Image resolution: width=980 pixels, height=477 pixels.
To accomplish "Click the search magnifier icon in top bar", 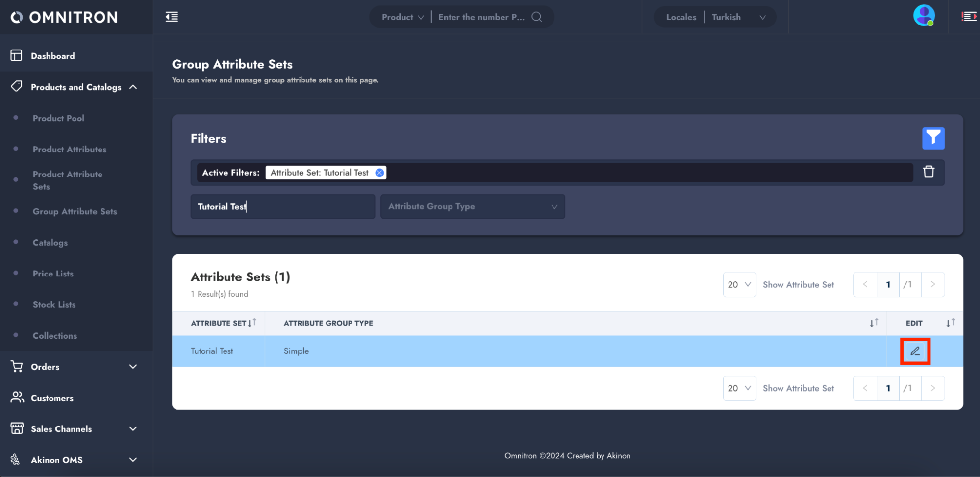I will (537, 17).
